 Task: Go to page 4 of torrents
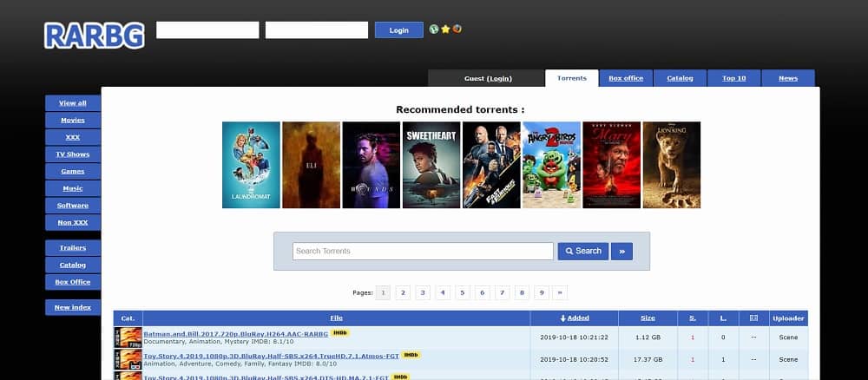(x=443, y=292)
